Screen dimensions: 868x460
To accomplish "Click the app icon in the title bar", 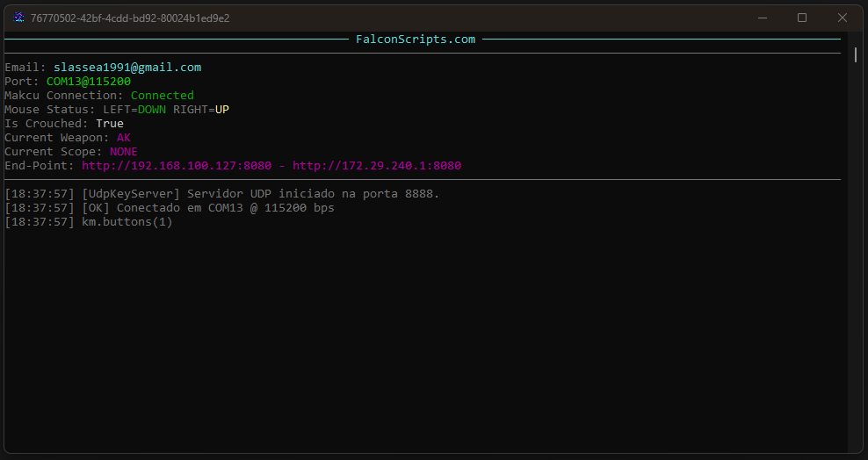I will (x=18, y=18).
